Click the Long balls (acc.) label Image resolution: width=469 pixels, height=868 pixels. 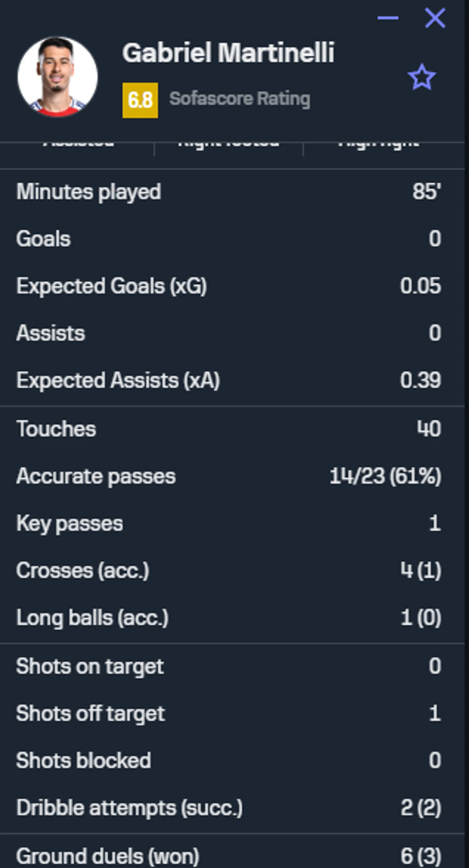(93, 618)
